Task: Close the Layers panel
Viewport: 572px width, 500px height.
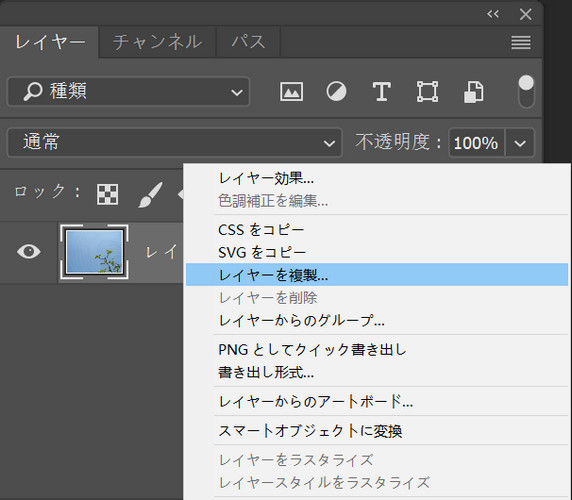Action: tap(525, 14)
